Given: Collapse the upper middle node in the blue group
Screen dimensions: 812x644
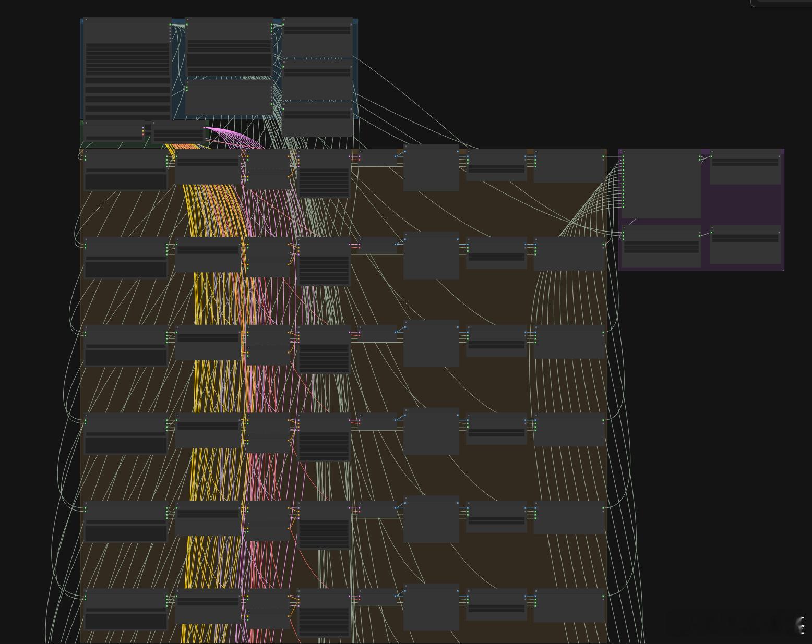Looking at the screenshot, I should click(188, 20).
